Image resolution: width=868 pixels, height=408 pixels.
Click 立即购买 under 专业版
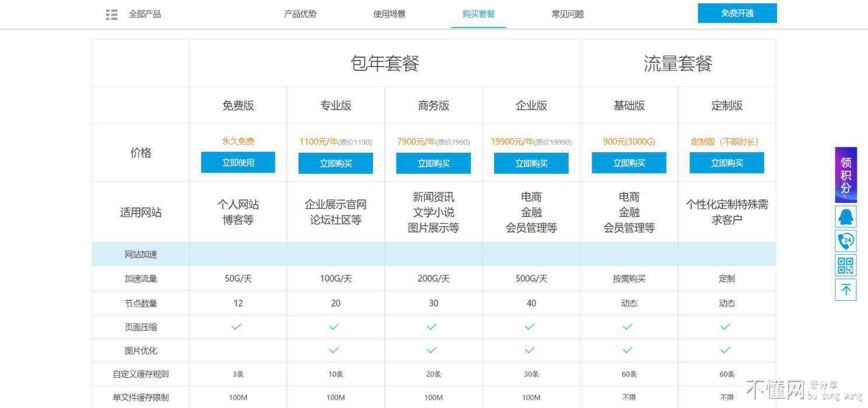[335, 163]
